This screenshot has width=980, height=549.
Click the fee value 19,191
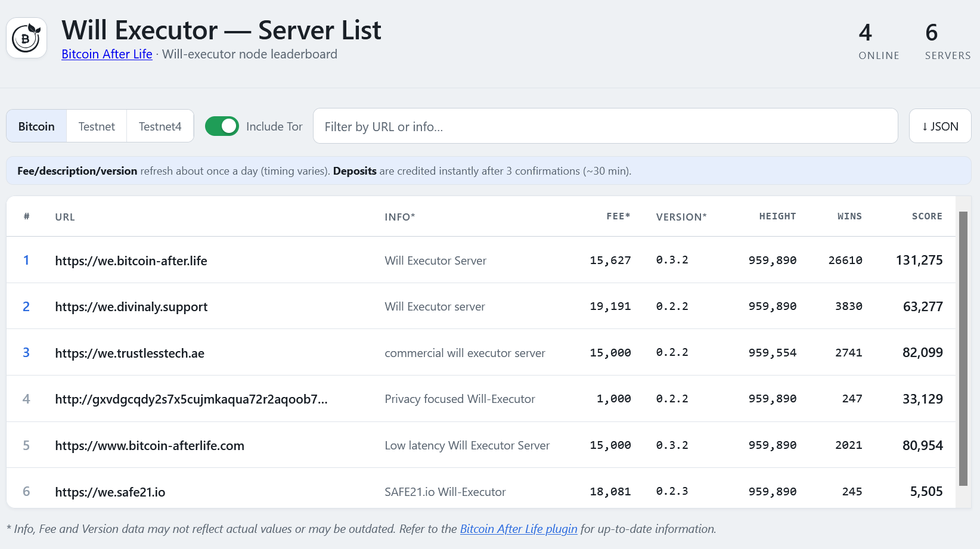[610, 306]
